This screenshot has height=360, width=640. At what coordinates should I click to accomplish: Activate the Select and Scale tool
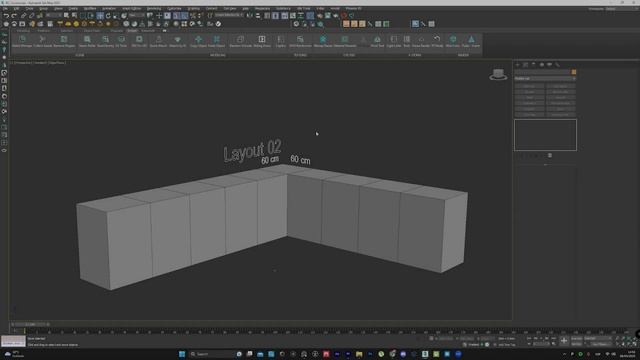coord(116,16)
